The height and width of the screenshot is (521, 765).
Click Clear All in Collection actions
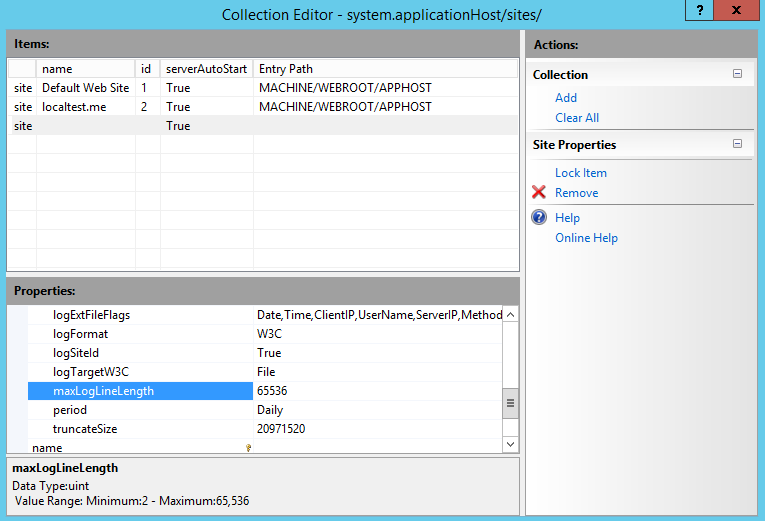coord(577,118)
